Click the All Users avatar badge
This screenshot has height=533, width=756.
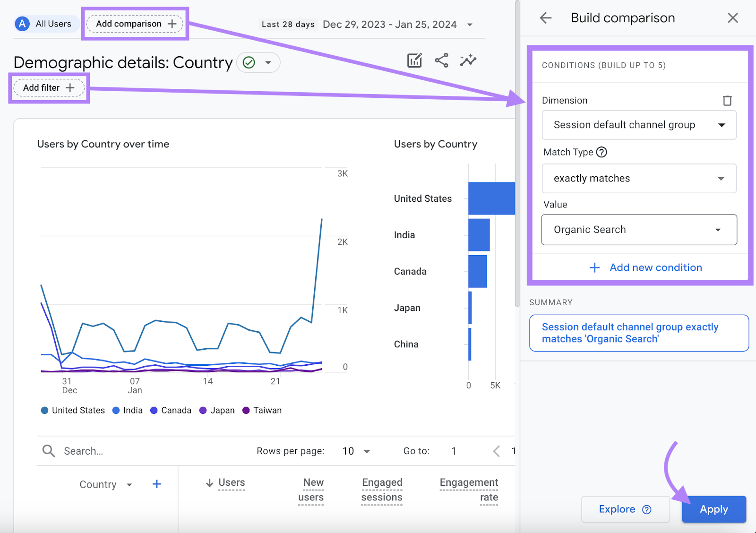(22, 24)
